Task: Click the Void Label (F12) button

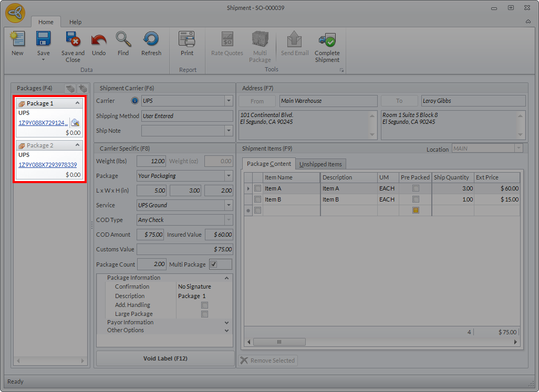Action: pyautogui.click(x=165, y=358)
